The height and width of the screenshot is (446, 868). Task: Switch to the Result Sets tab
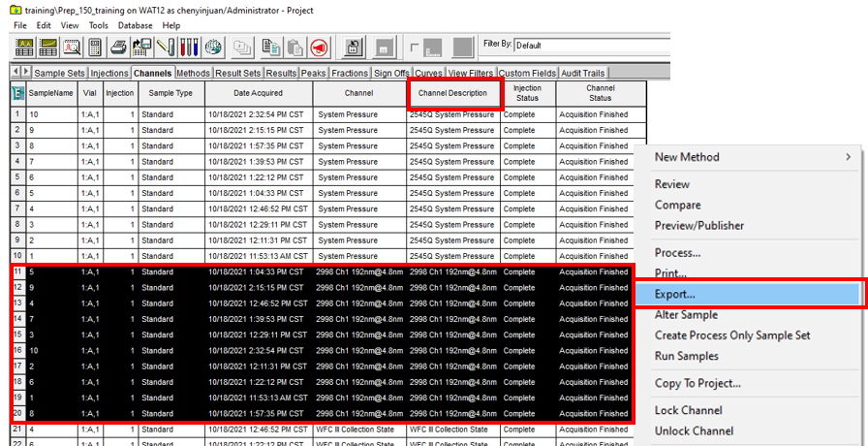238,73
